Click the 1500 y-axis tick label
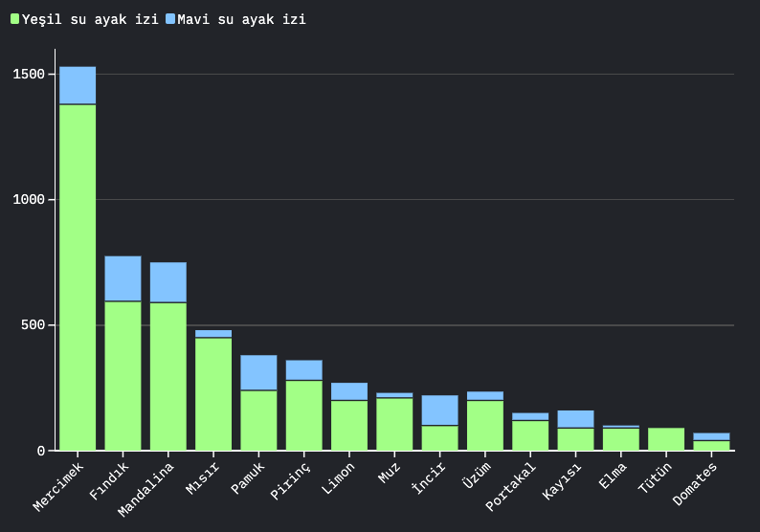 (29, 75)
